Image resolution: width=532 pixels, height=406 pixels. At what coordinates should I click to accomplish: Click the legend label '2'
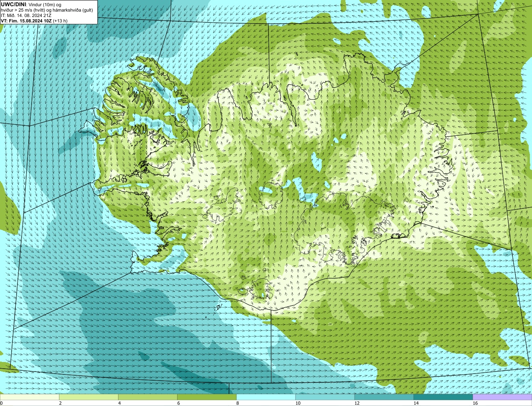(60, 403)
